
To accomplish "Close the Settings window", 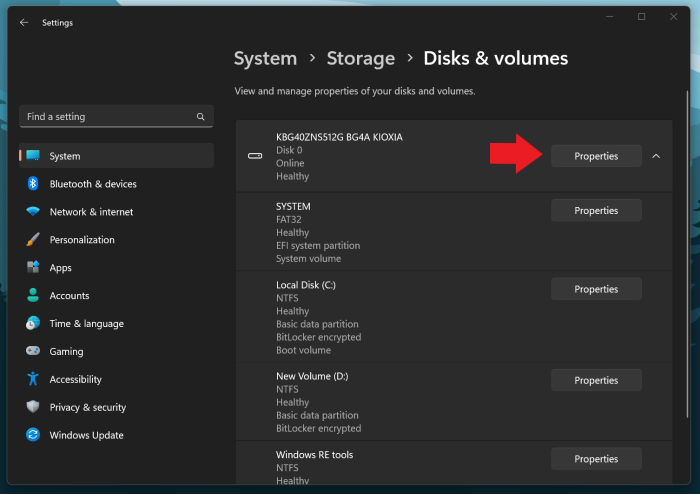I will 674,17.
